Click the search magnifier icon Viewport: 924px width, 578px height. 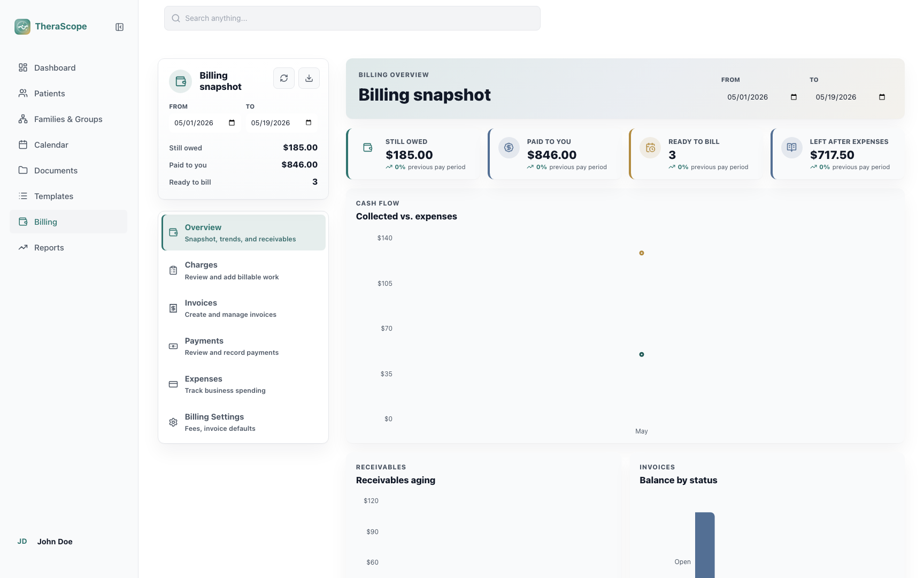[x=176, y=18]
